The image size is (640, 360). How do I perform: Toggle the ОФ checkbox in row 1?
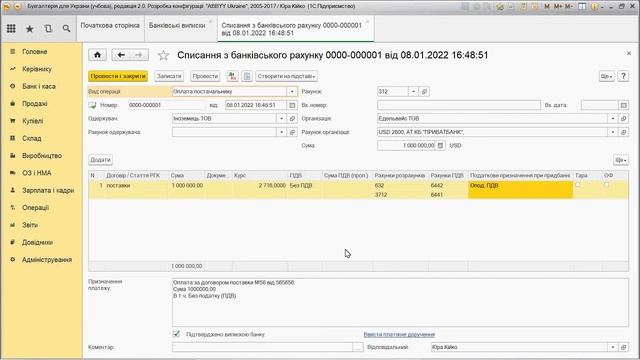[x=607, y=185]
